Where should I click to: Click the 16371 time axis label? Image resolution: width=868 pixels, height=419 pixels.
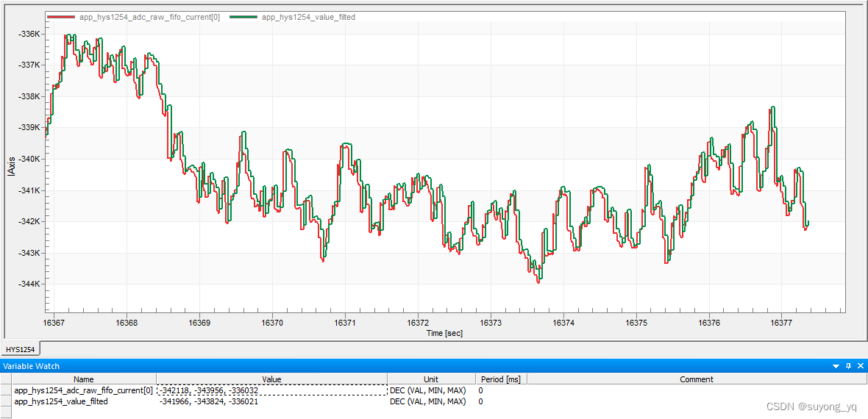click(346, 323)
